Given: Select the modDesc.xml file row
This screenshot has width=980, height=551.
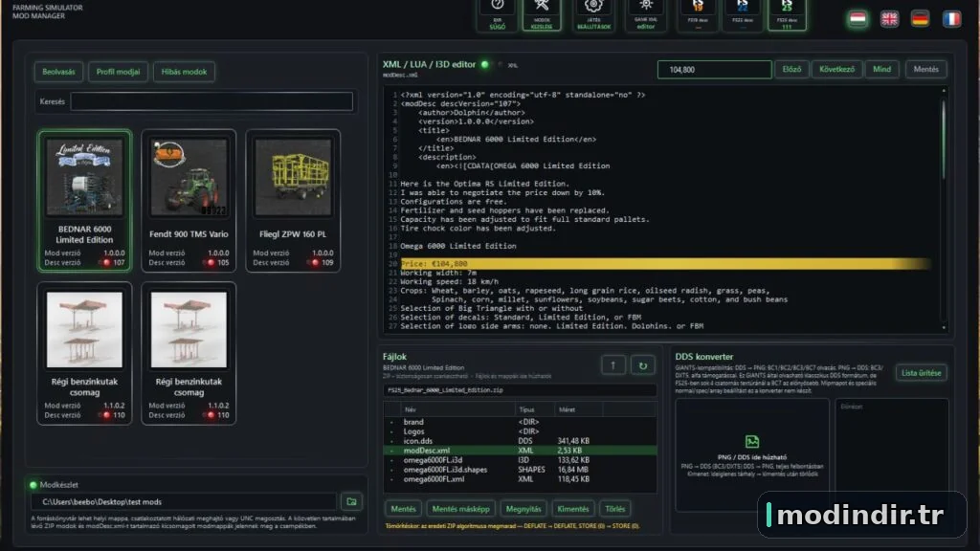Looking at the screenshot, I should pos(520,451).
